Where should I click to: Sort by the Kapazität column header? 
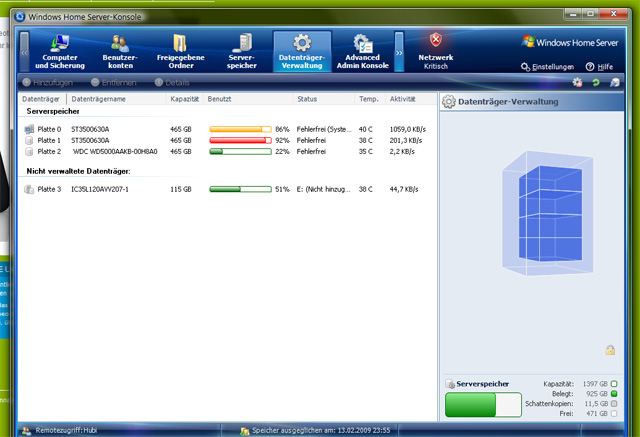point(184,99)
